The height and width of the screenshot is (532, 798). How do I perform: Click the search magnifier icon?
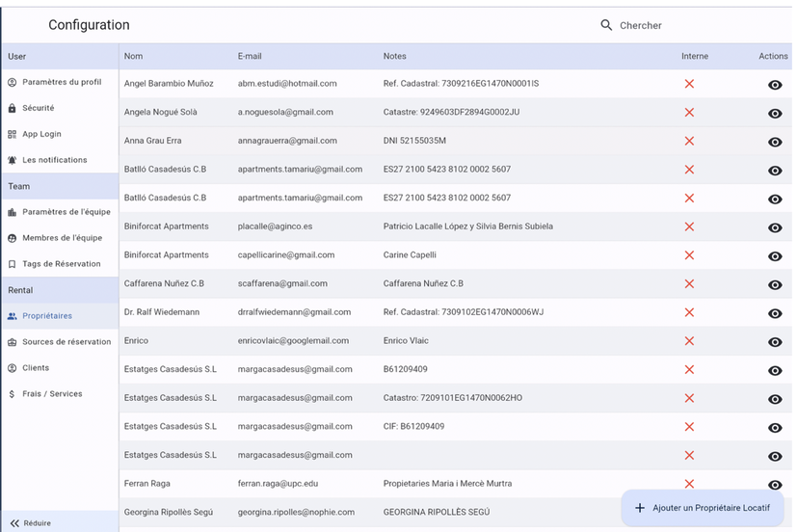[605, 25]
